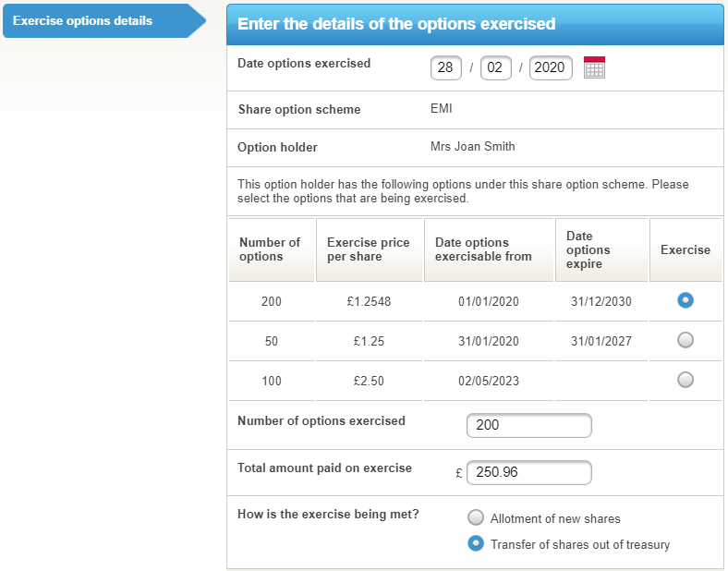
Task: Click the Date options expire column header
Action: tap(601, 249)
